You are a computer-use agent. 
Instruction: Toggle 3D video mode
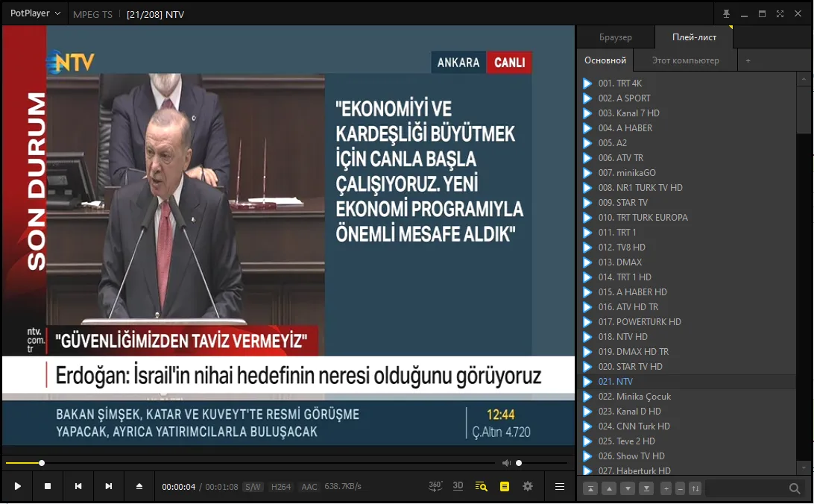458,486
